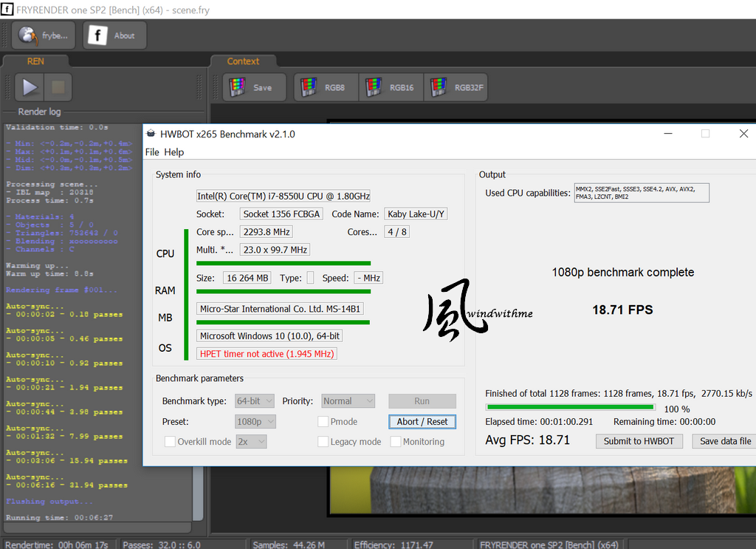Click the RAM Speed - MHz field
Viewport: 756px width, 549px height.
tap(368, 278)
